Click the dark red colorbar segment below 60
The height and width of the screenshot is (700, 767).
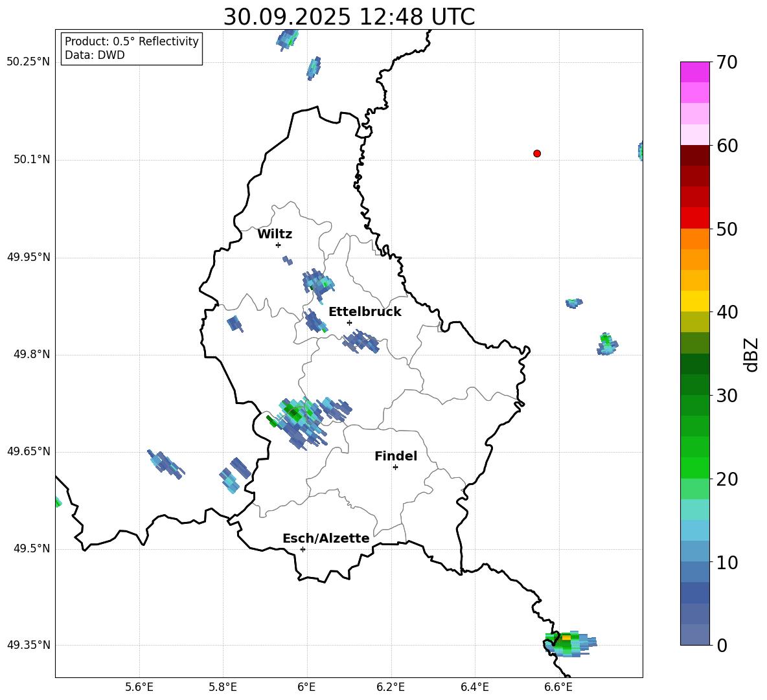694,155
